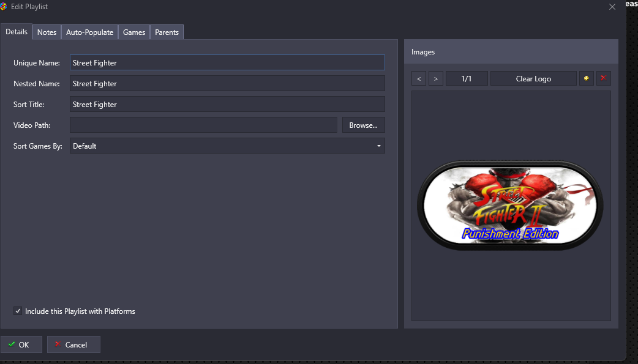Close the Edit Playlist dialog
This screenshot has width=638, height=364.
(612, 7)
